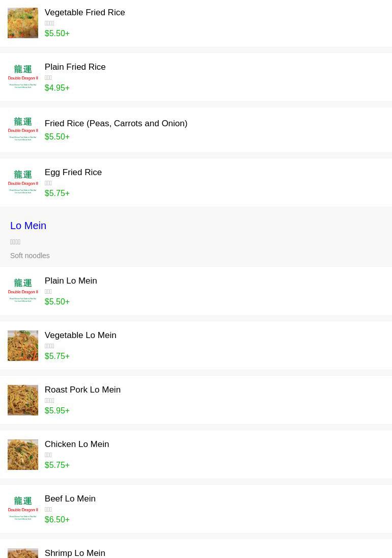Viewport: 392px width, 558px height.
Task: Click the Roast Pork Lo Mein title
Action: tap(82, 389)
